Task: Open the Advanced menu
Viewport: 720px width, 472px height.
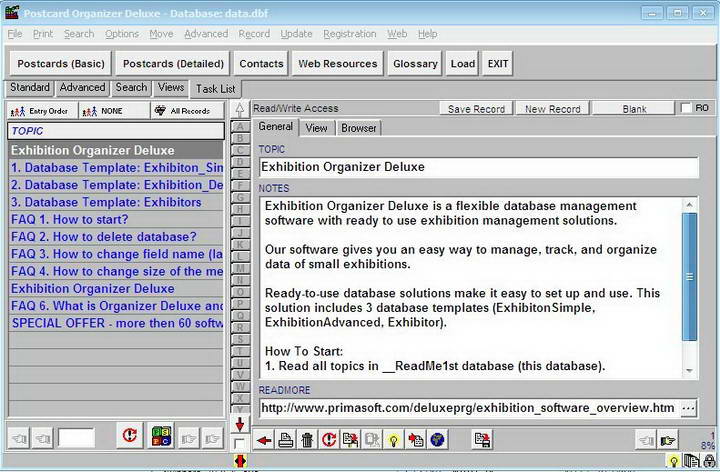Action: 206,34
